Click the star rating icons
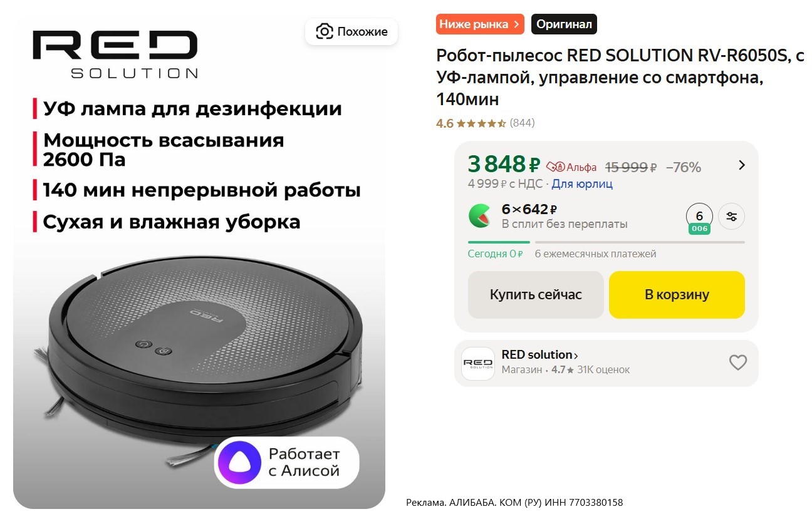The image size is (812, 519). [481, 123]
